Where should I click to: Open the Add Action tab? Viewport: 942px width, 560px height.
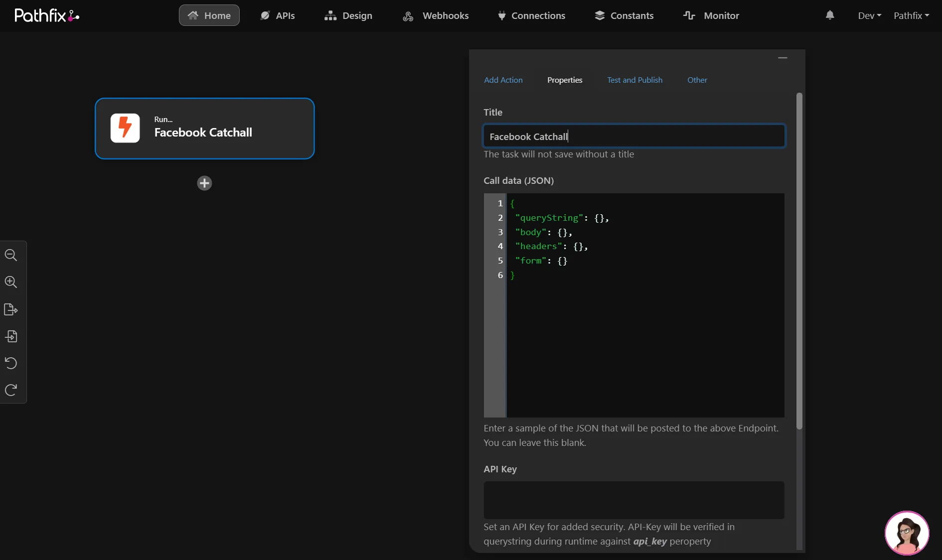(x=503, y=80)
